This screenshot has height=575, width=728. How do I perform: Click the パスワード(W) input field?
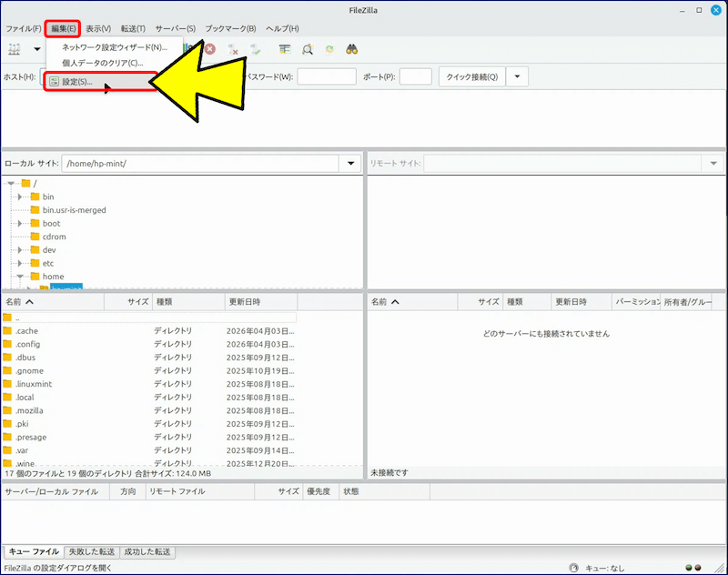(327, 76)
